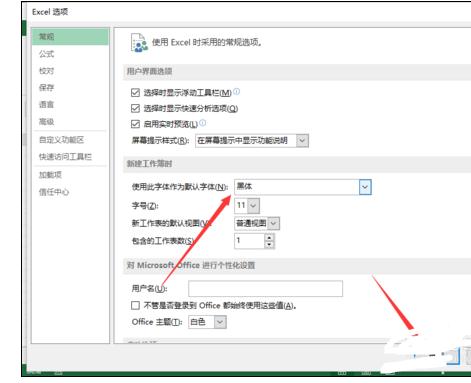
Task: Open the 校对 options category
Action: click(46, 71)
